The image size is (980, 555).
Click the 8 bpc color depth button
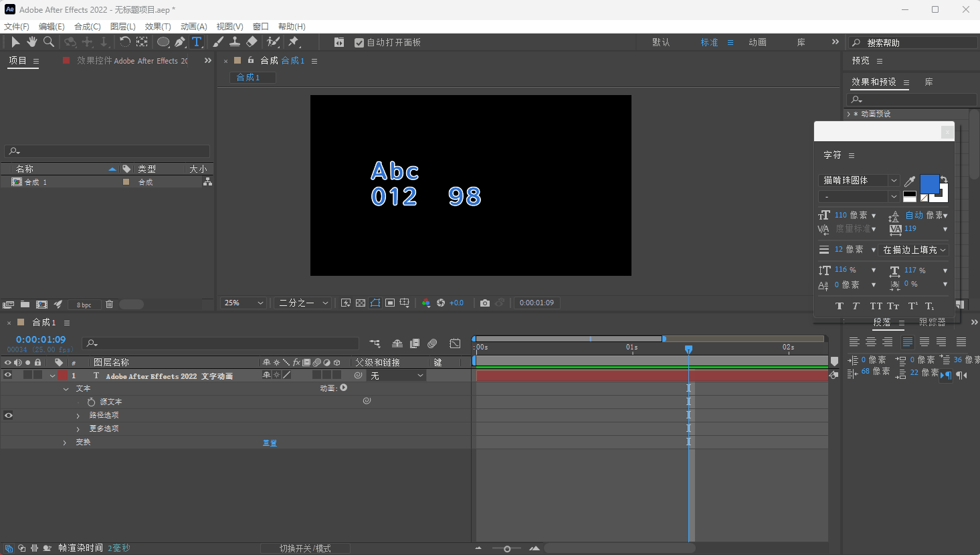click(x=84, y=305)
